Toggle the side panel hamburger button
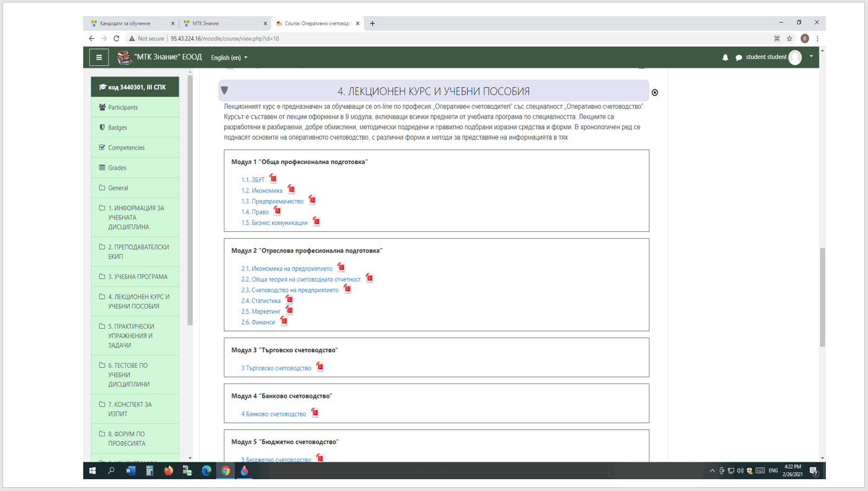The width and height of the screenshot is (868, 491). pyautogui.click(x=99, y=57)
